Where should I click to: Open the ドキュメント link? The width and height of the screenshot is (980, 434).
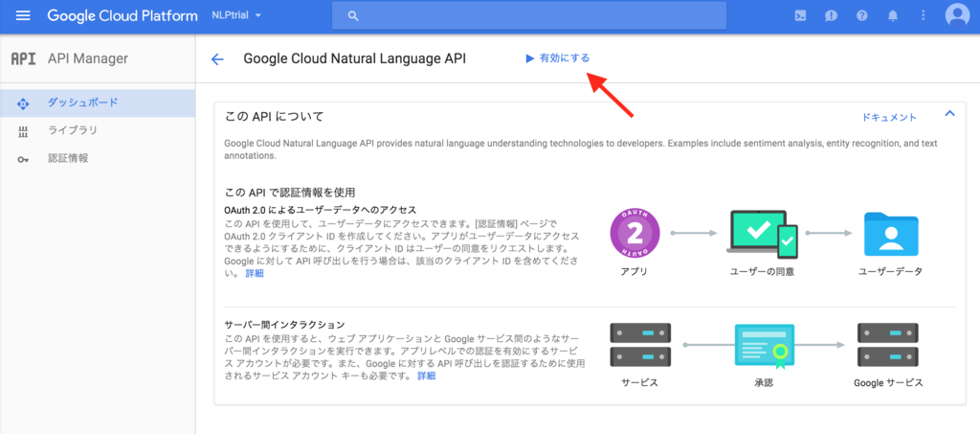[889, 117]
